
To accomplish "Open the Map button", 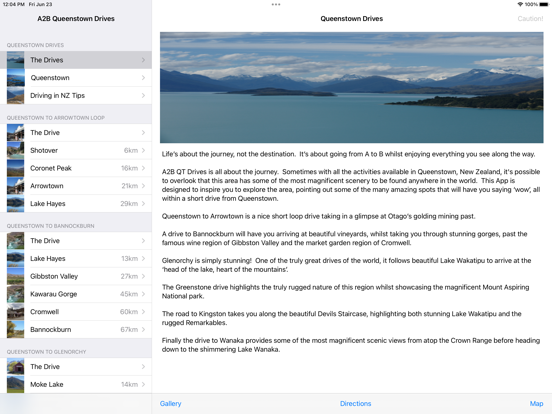I will pyautogui.click(x=536, y=403).
